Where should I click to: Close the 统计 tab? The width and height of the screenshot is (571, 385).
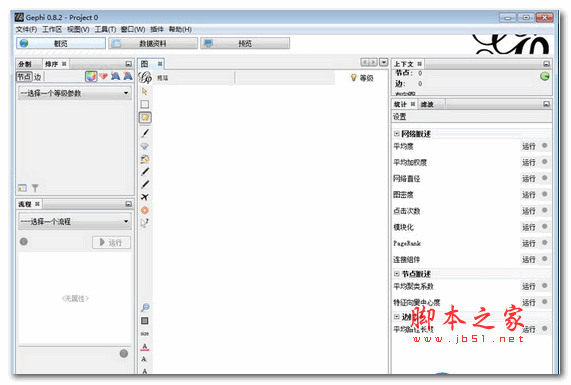tap(413, 104)
